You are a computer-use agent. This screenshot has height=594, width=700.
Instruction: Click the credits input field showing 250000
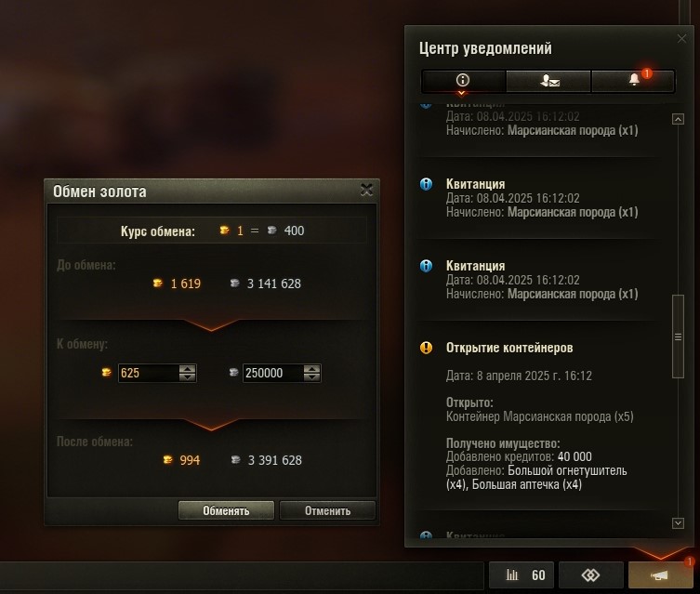(x=273, y=373)
